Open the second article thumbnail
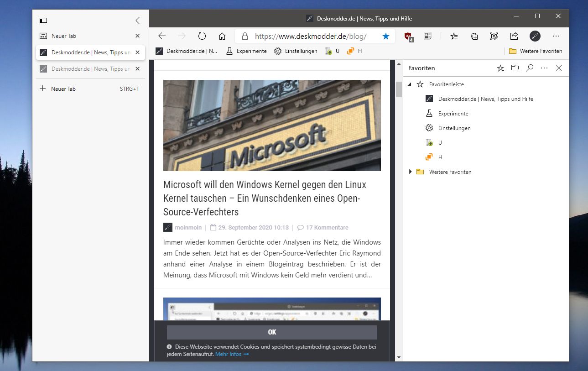The height and width of the screenshot is (371, 588). tap(272, 309)
